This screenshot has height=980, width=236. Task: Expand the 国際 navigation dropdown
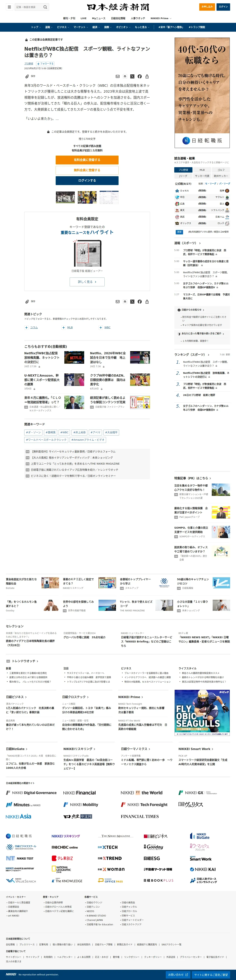tap(108, 27)
